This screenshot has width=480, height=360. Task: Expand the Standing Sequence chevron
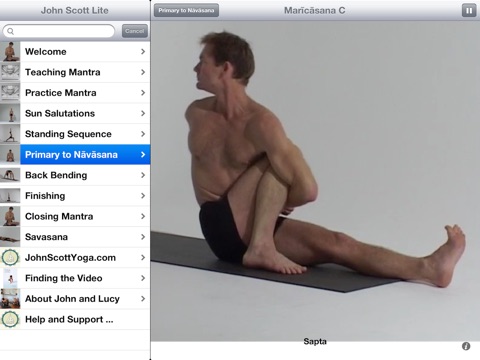tap(143, 134)
